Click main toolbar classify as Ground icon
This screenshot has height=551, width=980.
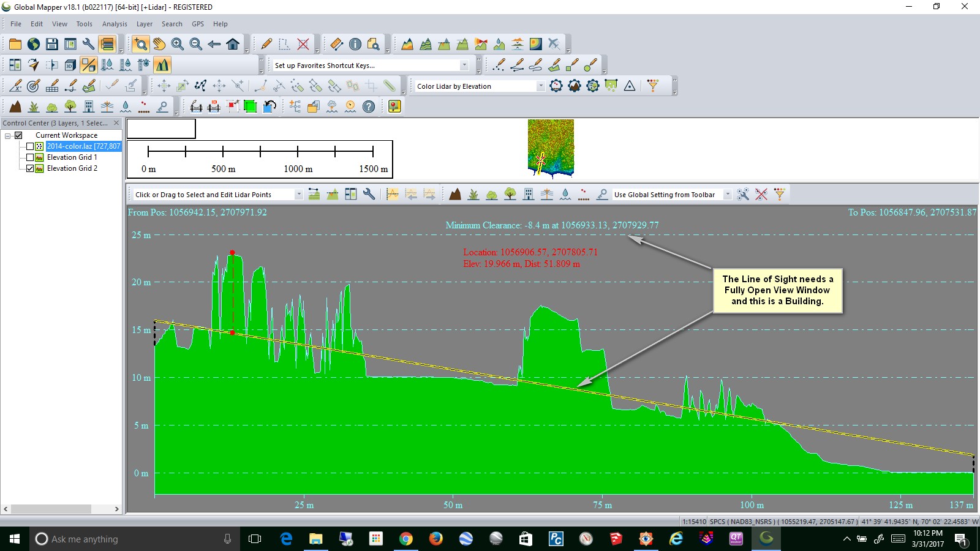[x=15, y=107]
